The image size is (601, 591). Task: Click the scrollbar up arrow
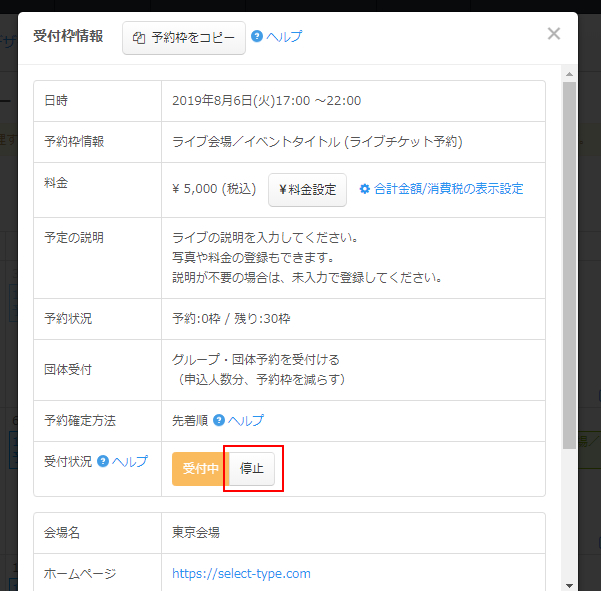(x=569, y=74)
